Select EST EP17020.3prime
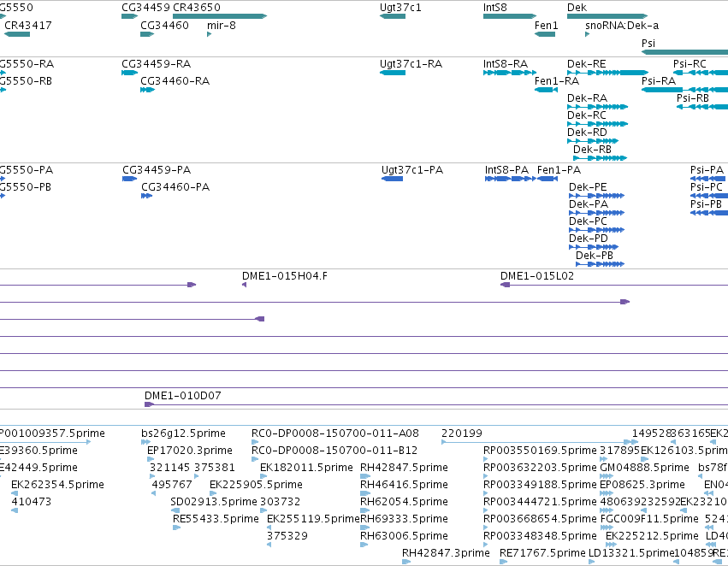This screenshot has width=728, height=566. (x=151, y=459)
